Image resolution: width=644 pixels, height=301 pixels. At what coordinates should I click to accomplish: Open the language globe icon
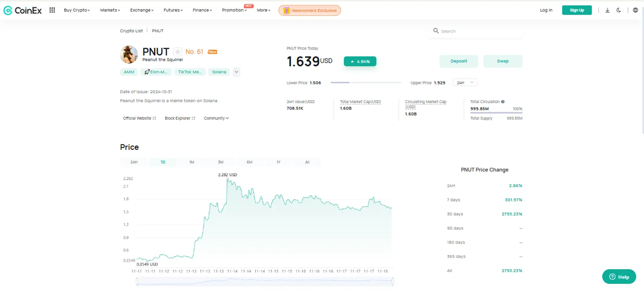[635, 10]
